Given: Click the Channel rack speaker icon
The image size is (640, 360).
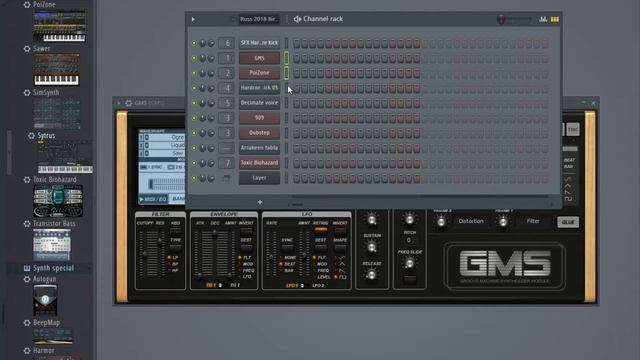Looking at the screenshot, I should pos(297,19).
